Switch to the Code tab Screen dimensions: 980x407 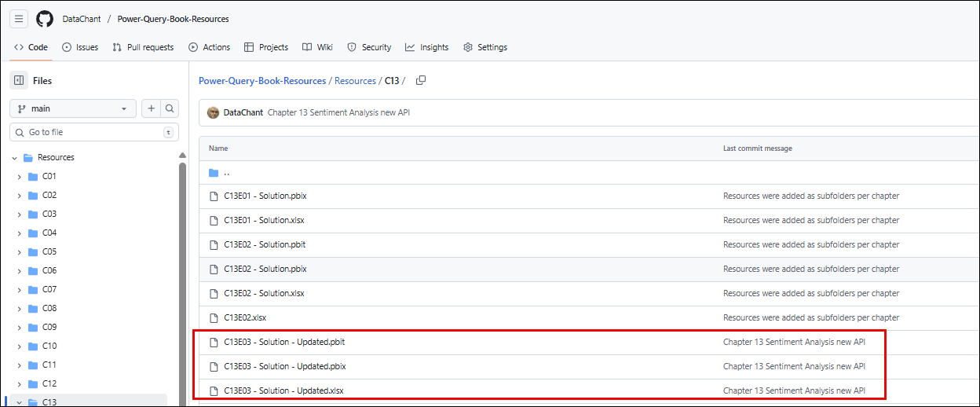coord(31,47)
